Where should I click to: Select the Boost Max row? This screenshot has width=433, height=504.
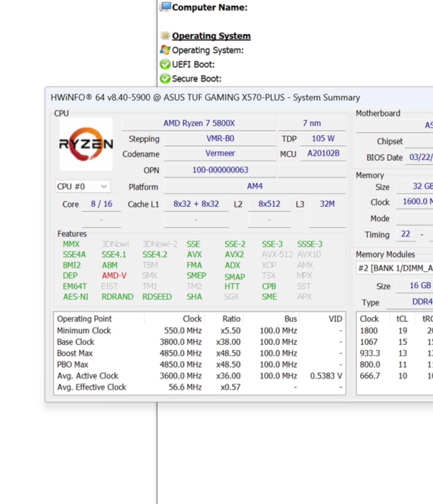click(200, 353)
